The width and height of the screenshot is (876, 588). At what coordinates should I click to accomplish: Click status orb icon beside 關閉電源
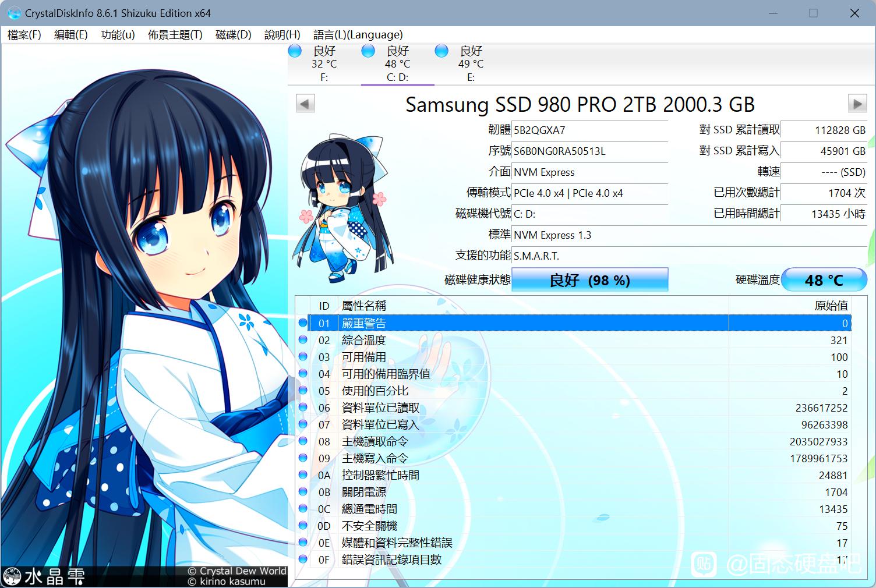pos(303,491)
